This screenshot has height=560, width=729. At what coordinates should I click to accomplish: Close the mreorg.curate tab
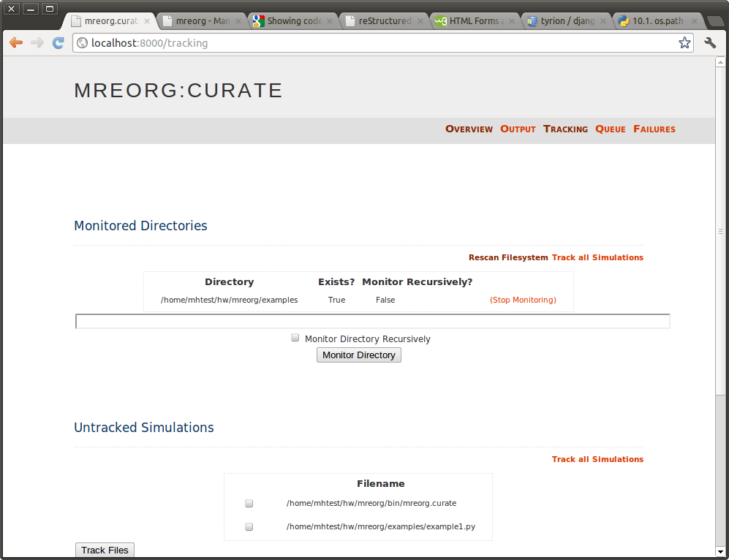click(147, 21)
